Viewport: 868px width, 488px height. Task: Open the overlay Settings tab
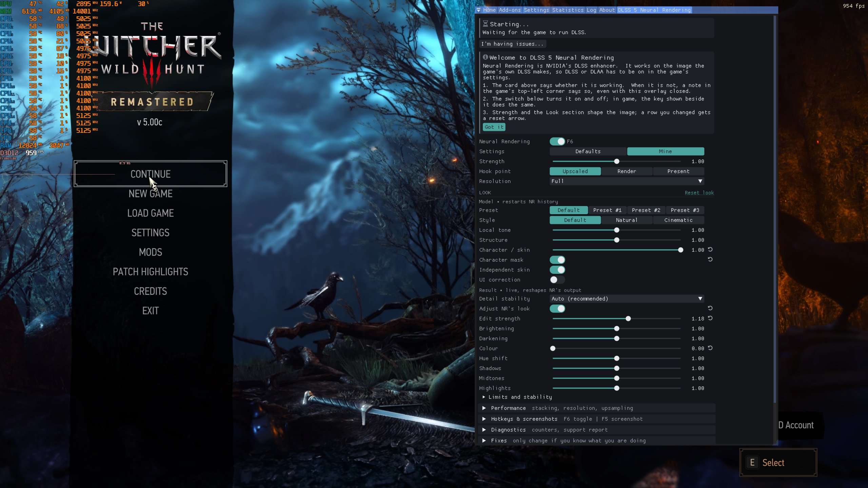536,10
